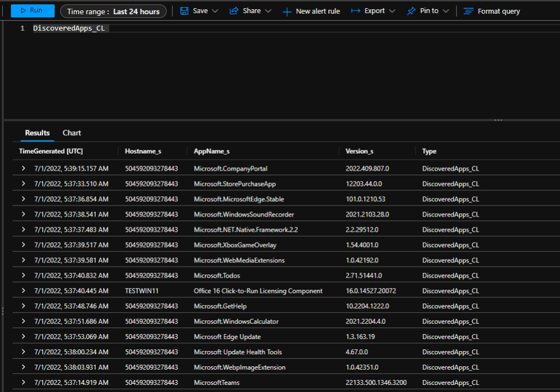
Task: Expand the Pin to dropdown chevron
Action: [446, 11]
